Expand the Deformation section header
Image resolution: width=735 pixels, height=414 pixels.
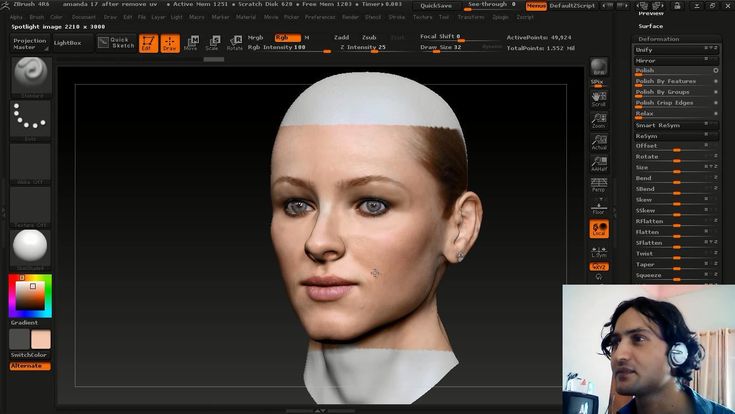[659, 39]
